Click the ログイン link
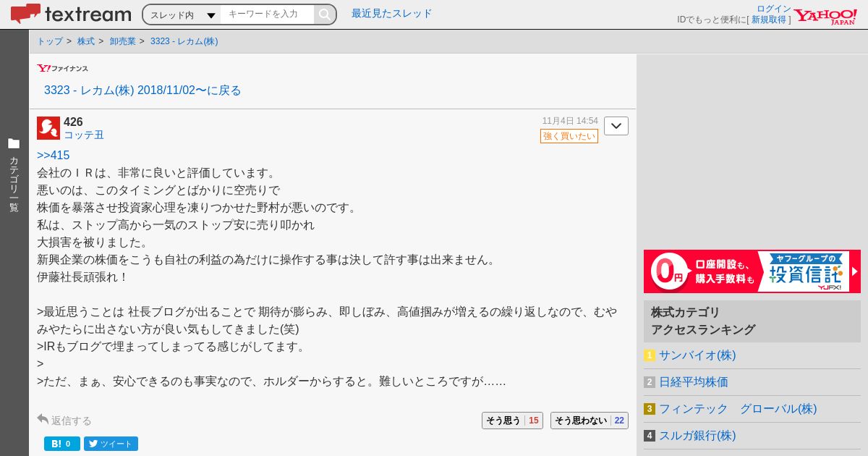This screenshot has height=456, width=868. [x=774, y=9]
